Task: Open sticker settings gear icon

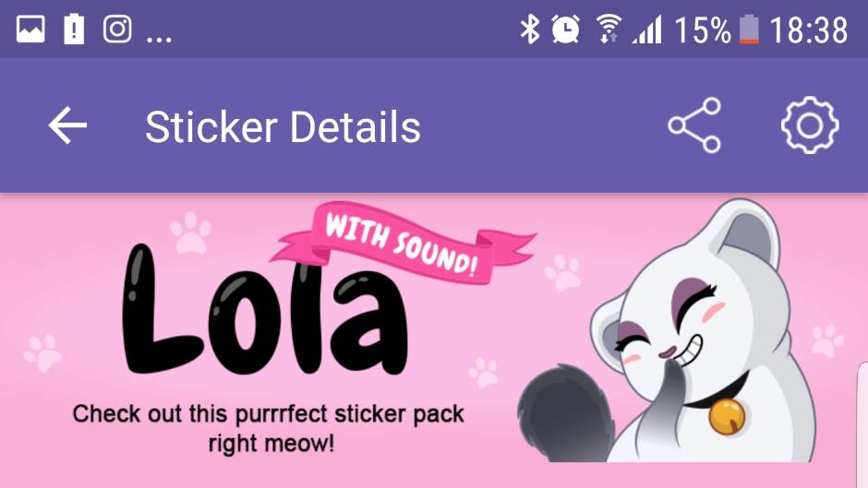Action: click(x=810, y=125)
